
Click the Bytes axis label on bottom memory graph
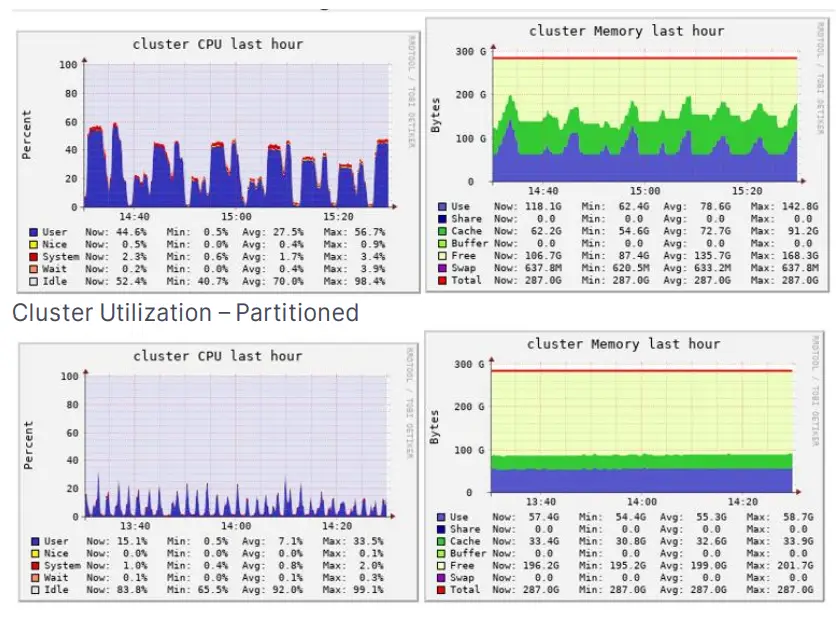(x=436, y=425)
